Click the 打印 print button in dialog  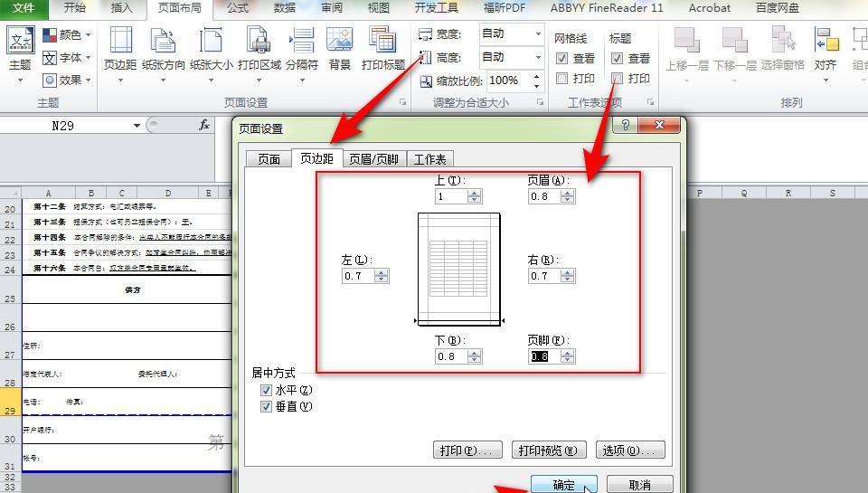coord(467,450)
